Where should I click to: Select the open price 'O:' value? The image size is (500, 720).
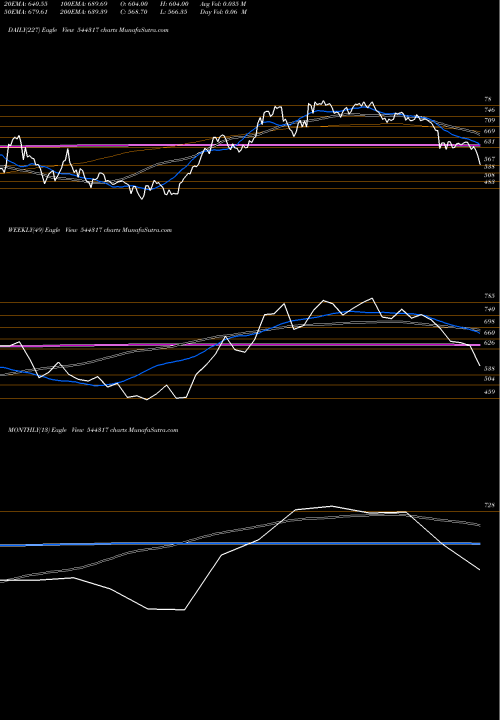pyautogui.click(x=134, y=4)
